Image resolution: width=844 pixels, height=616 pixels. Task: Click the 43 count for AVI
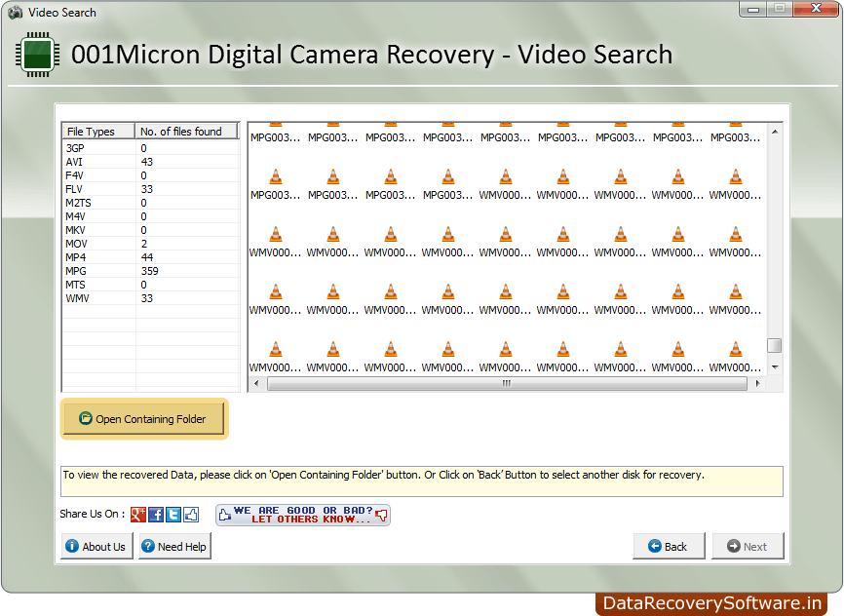click(x=147, y=162)
